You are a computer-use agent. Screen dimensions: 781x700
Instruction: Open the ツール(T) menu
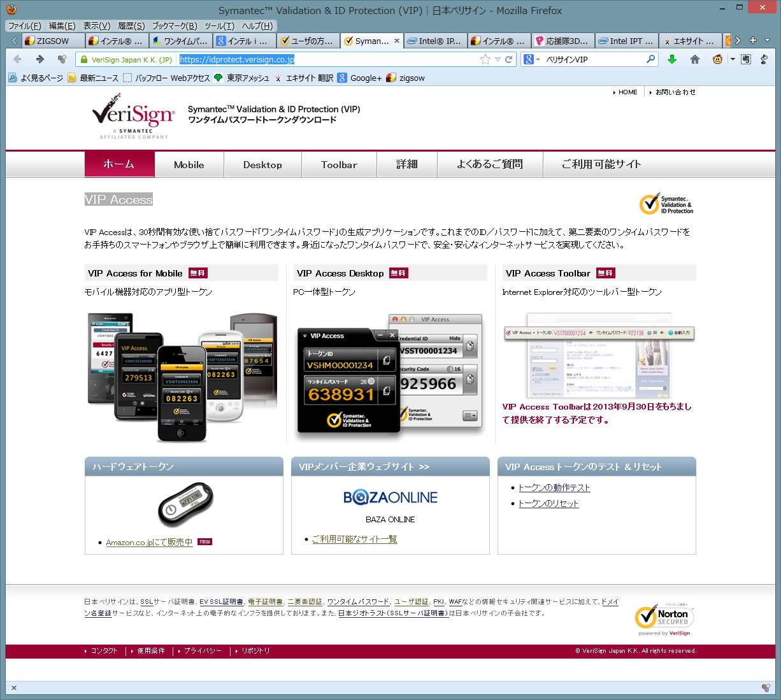[219, 25]
